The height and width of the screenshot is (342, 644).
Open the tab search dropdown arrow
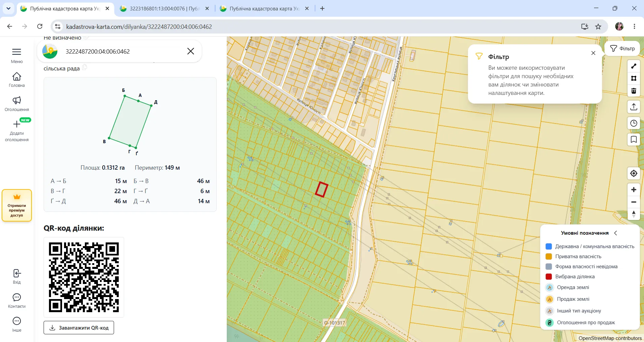click(8, 8)
